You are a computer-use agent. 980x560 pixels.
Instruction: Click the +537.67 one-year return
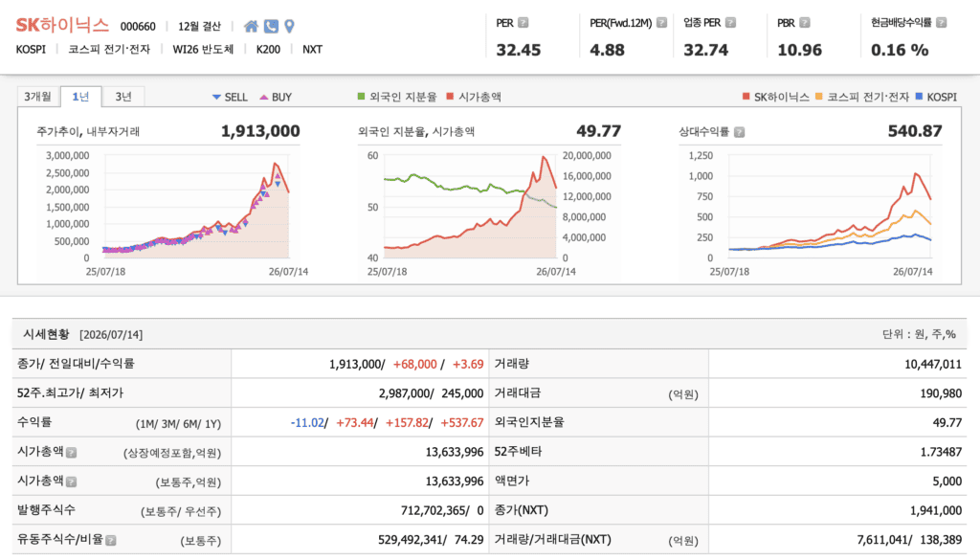[462, 423]
